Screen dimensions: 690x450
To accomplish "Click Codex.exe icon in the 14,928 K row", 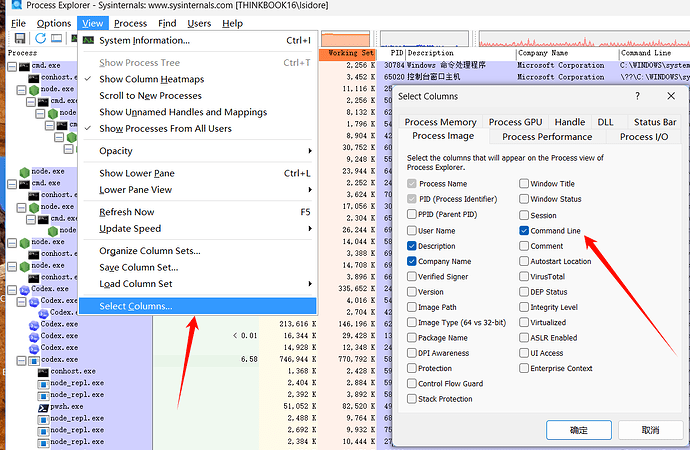I will tap(34, 348).
